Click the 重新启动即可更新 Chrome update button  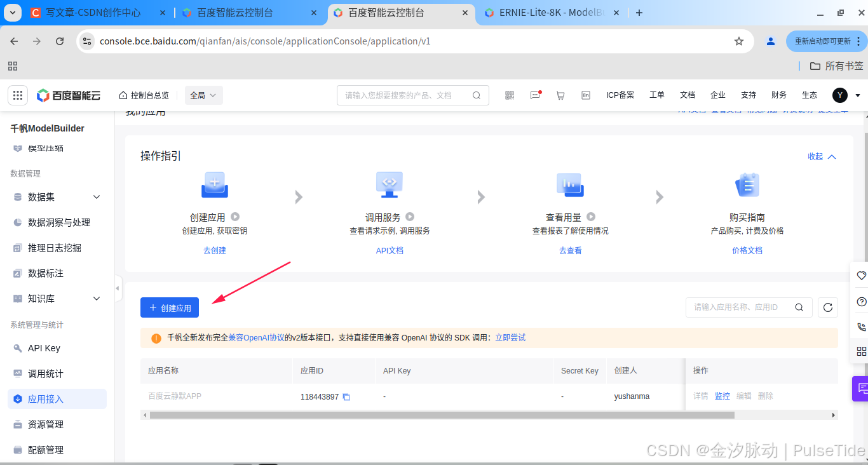pos(827,41)
